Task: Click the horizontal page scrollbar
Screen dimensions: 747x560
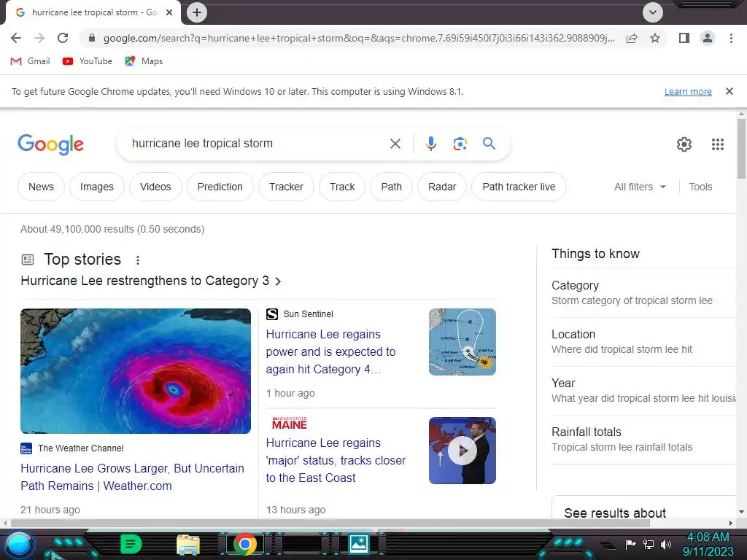Action: click(330, 523)
